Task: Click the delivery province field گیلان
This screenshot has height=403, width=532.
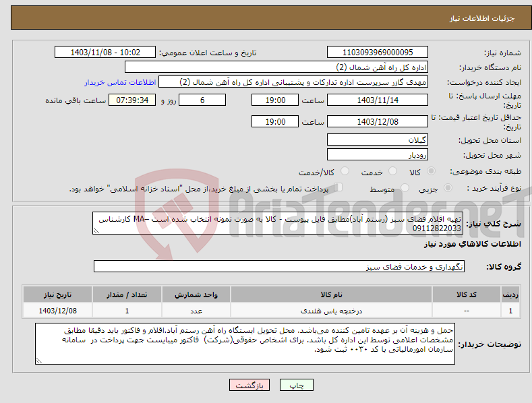Action: 378,139
